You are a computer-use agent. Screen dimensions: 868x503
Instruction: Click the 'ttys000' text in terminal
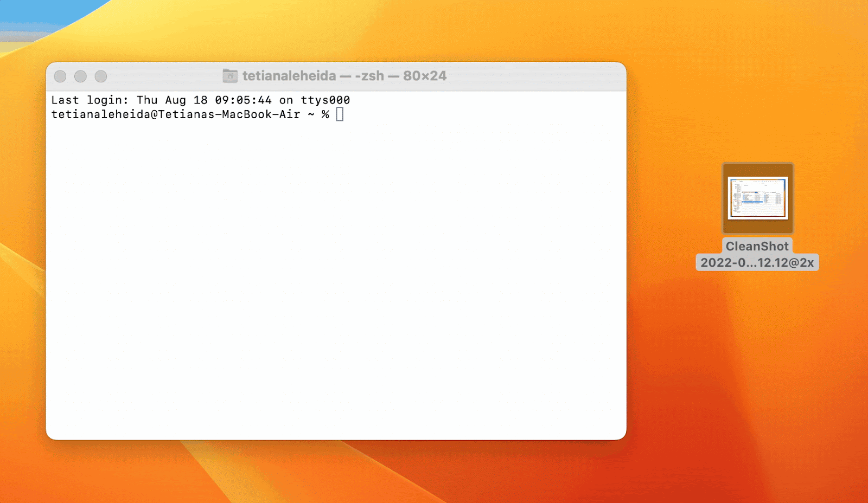point(325,100)
